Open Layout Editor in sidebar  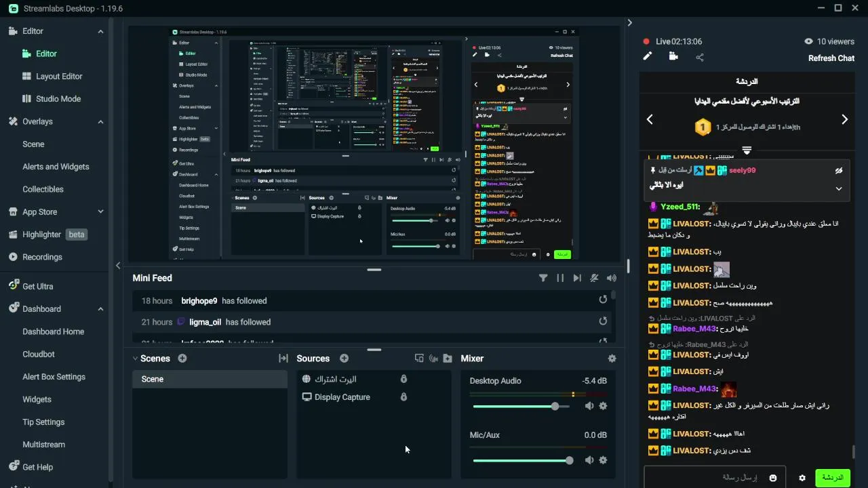[x=59, y=76]
